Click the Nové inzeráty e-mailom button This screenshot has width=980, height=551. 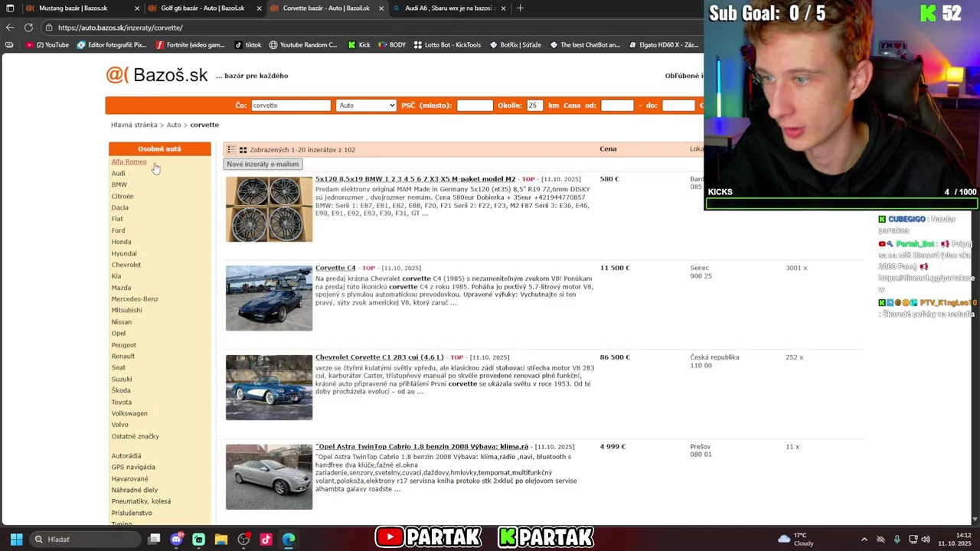tap(263, 165)
